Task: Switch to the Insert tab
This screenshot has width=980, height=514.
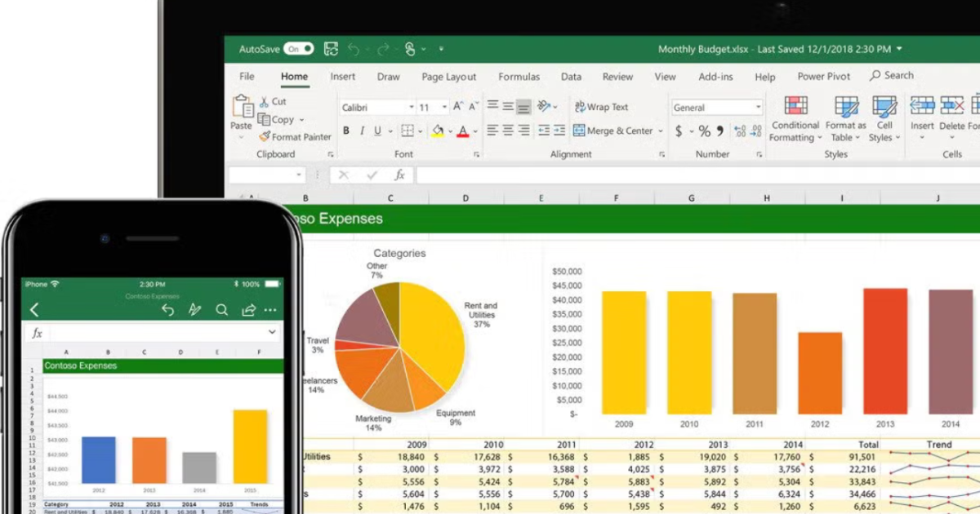Action: click(x=343, y=77)
